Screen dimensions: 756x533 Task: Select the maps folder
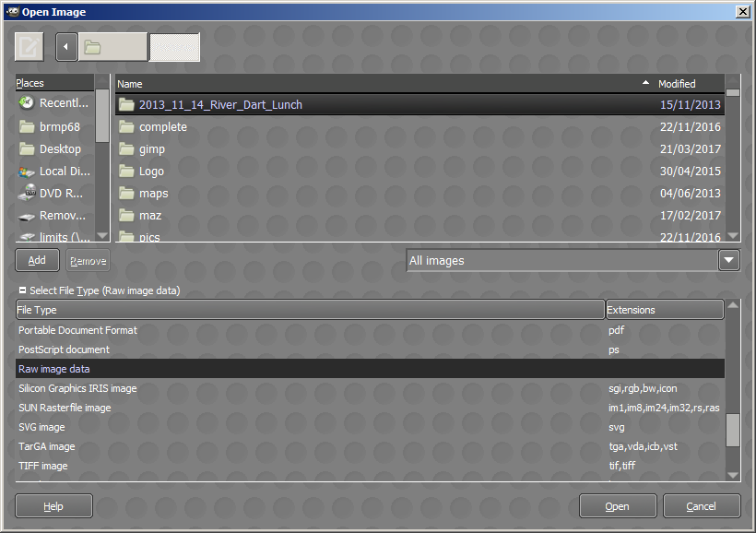(419, 194)
